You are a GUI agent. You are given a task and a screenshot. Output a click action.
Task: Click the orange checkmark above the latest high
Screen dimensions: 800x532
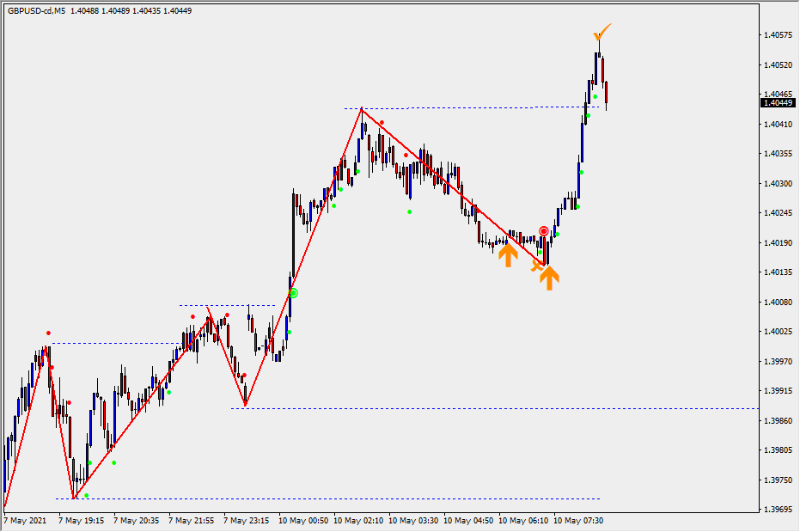click(x=602, y=33)
